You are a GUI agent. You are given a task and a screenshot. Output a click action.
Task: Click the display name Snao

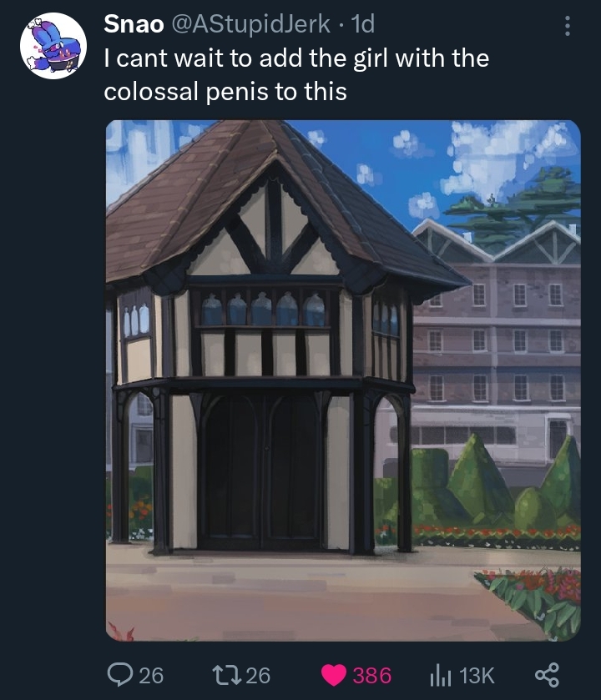(134, 24)
